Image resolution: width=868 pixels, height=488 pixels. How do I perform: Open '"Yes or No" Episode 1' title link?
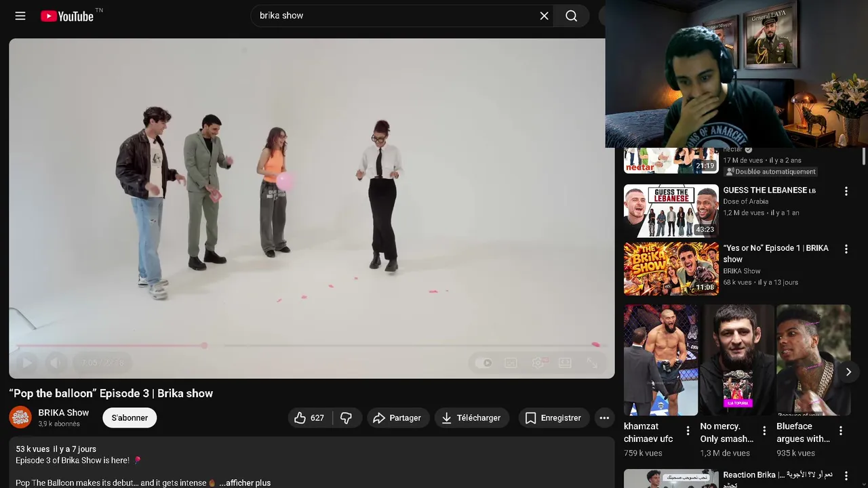(x=776, y=253)
